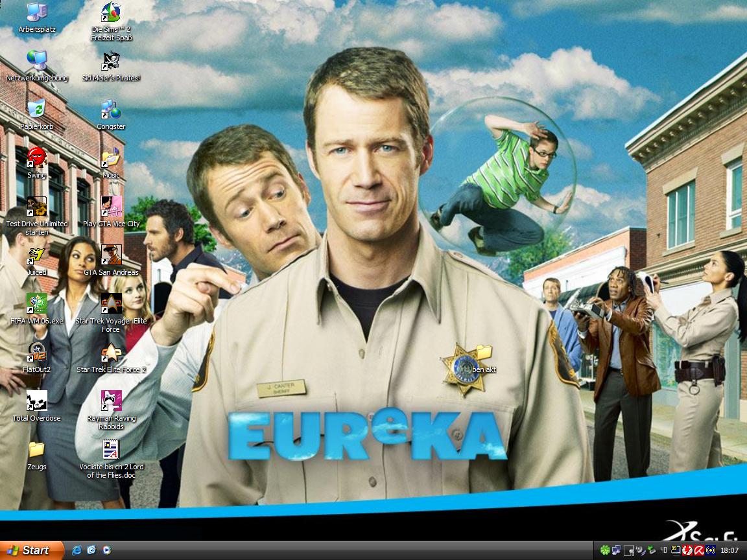Launch Play GTA Vice City shortcut
Viewport: 747px width, 560px height.
[111, 207]
